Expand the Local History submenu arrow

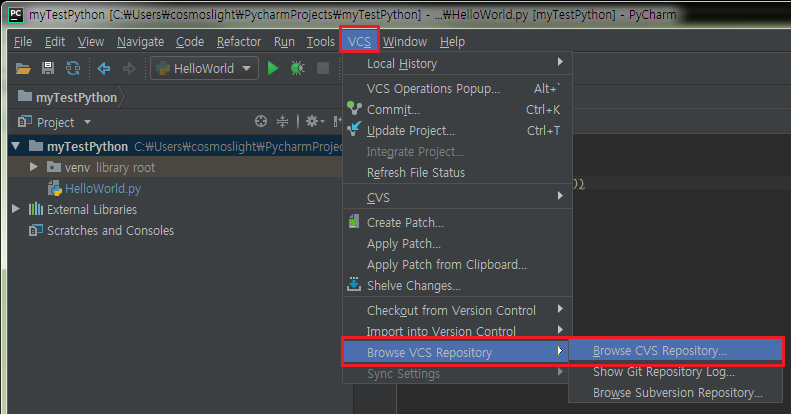click(560, 62)
